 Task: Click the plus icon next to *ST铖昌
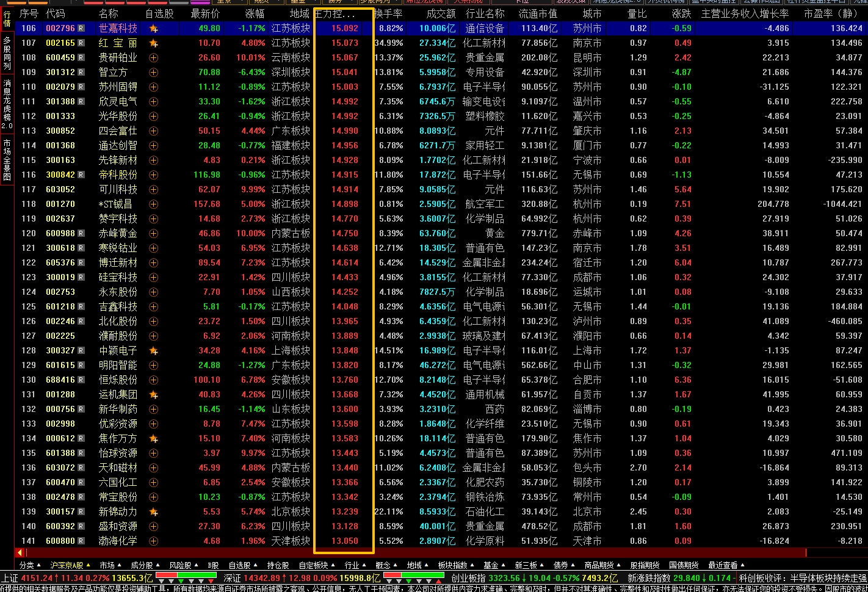pyautogui.click(x=153, y=204)
